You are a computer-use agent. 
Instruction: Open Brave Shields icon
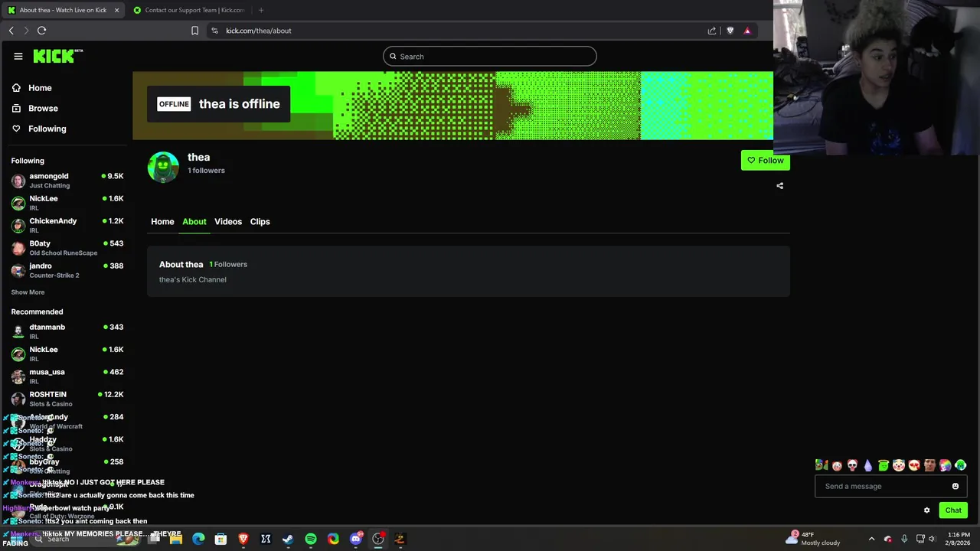pos(730,31)
